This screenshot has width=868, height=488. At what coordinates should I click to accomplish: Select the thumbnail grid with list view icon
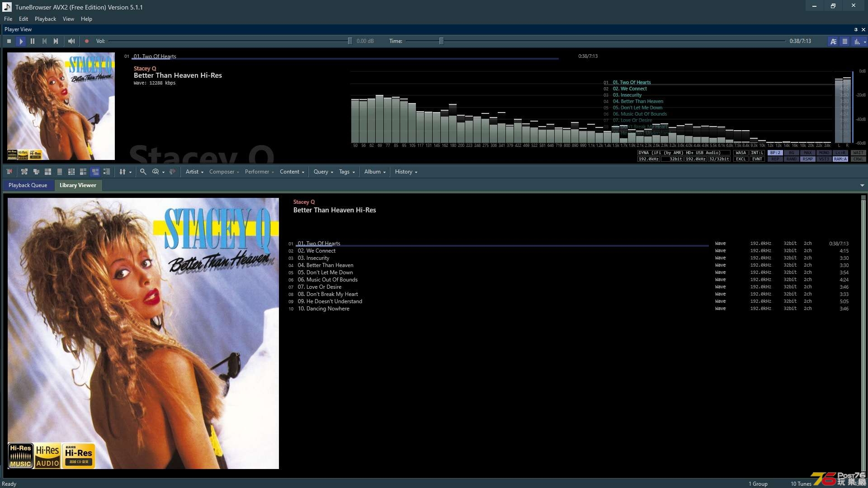tap(71, 172)
